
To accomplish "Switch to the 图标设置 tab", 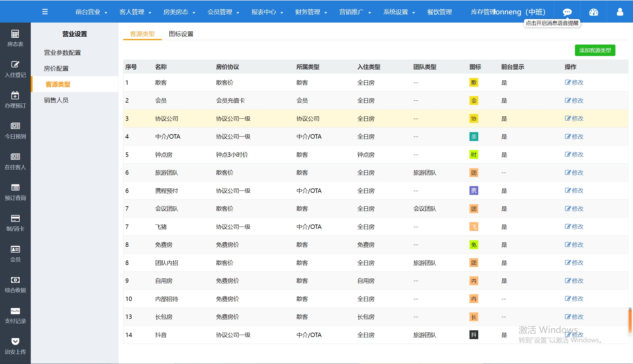I will [181, 34].
